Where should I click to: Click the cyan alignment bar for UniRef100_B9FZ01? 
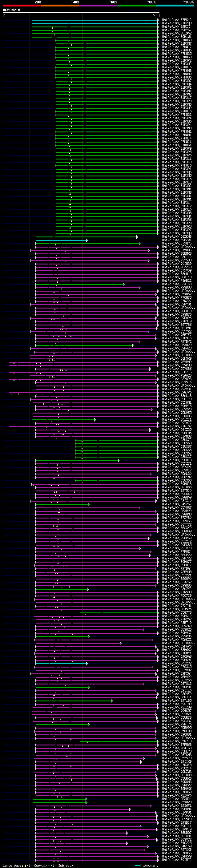[62, 240]
